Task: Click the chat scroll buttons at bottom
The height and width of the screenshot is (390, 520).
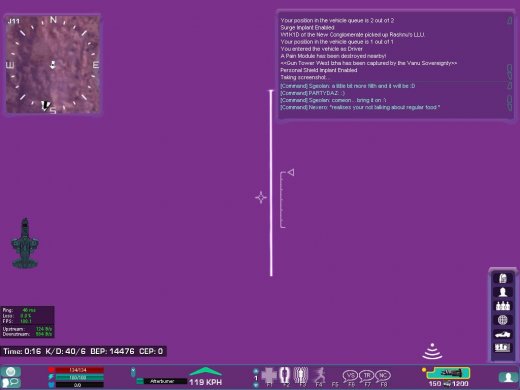Action: pyautogui.click(x=509, y=103)
